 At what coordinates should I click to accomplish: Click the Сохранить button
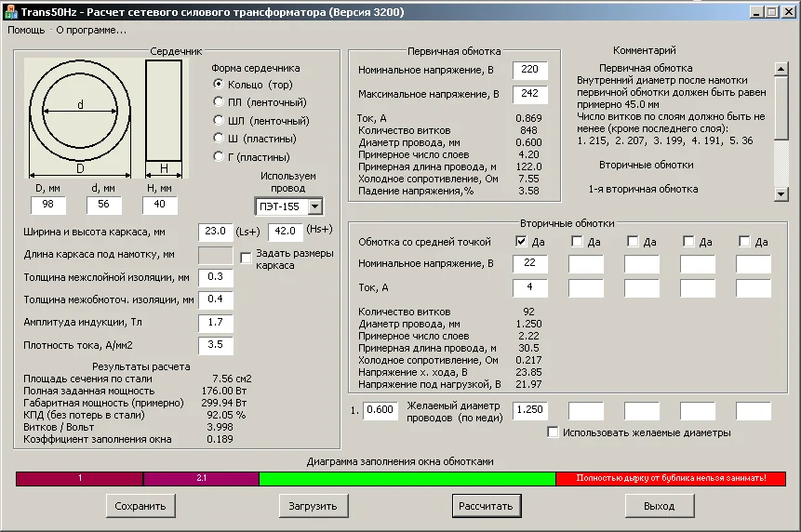pos(140,506)
